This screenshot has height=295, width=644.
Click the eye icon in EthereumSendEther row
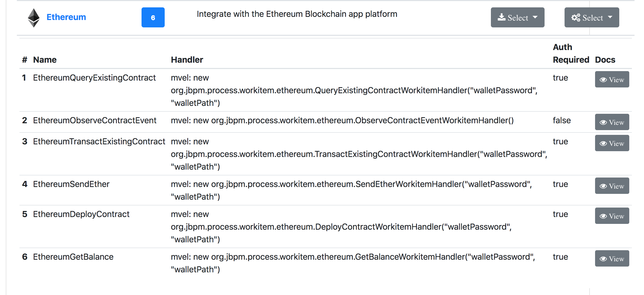pos(603,186)
